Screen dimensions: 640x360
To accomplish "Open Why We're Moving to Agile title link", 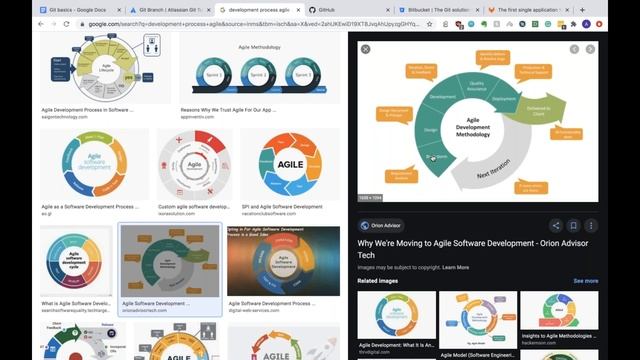I will (473, 249).
